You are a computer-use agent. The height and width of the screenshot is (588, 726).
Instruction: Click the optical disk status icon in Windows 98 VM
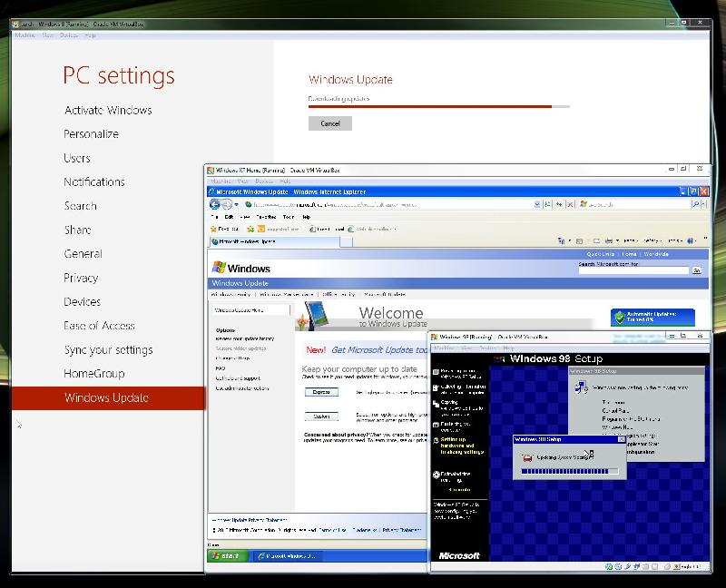tap(618, 567)
